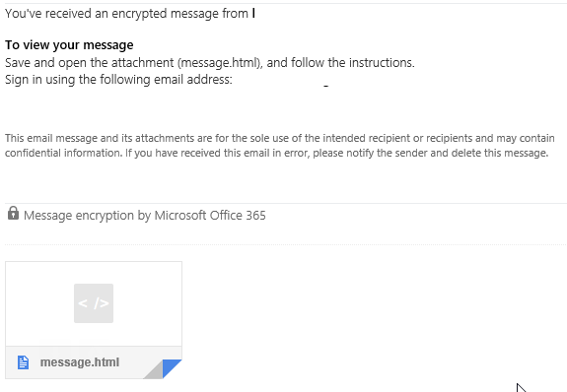Click the 'You've received an encrypted message' line
Viewport: 567px width, 392px height.
126,14
